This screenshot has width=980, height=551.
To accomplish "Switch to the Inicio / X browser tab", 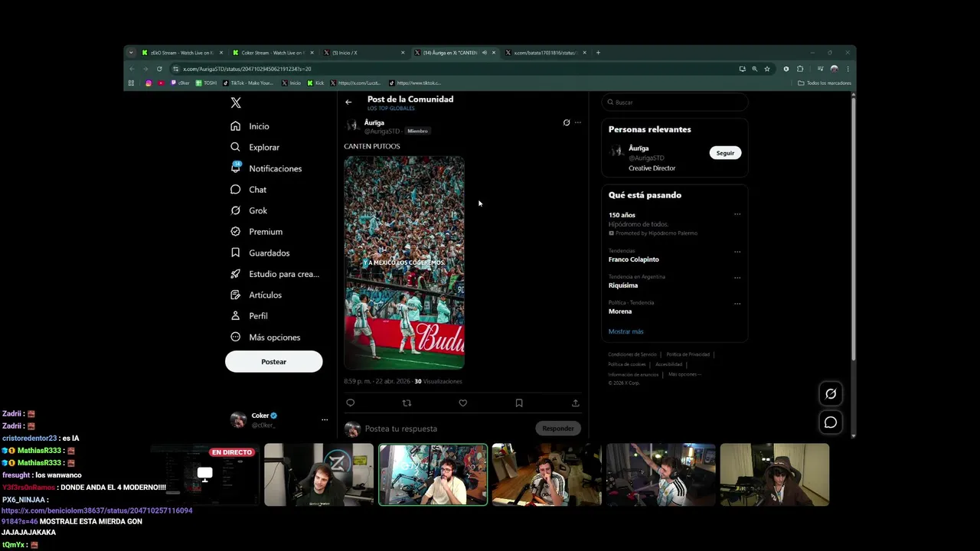I will coord(364,53).
